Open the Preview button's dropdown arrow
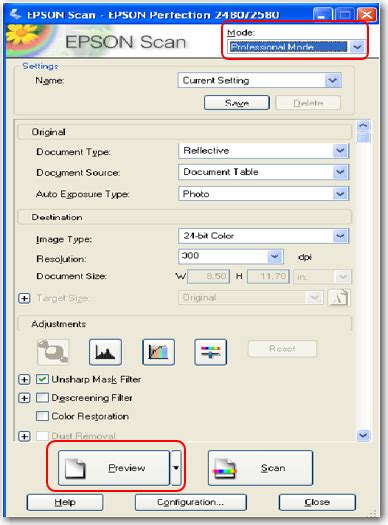Screen dimensions: 388x525 click(x=176, y=468)
